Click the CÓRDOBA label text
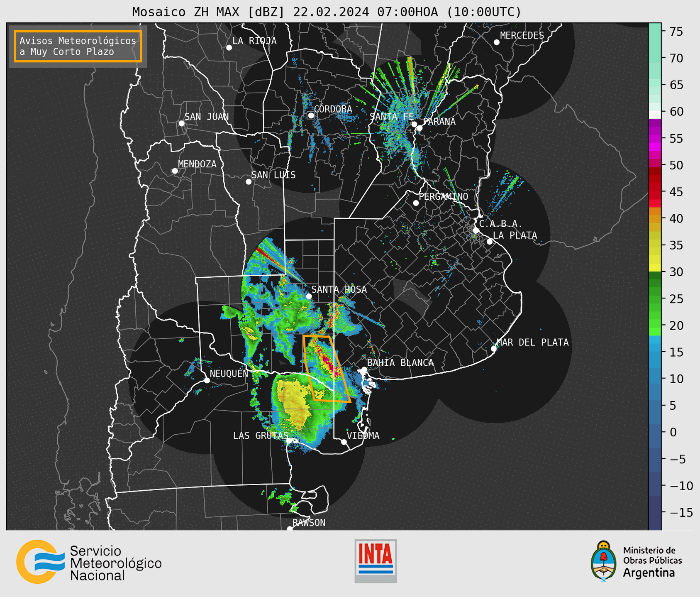The width and height of the screenshot is (700, 597). click(333, 109)
